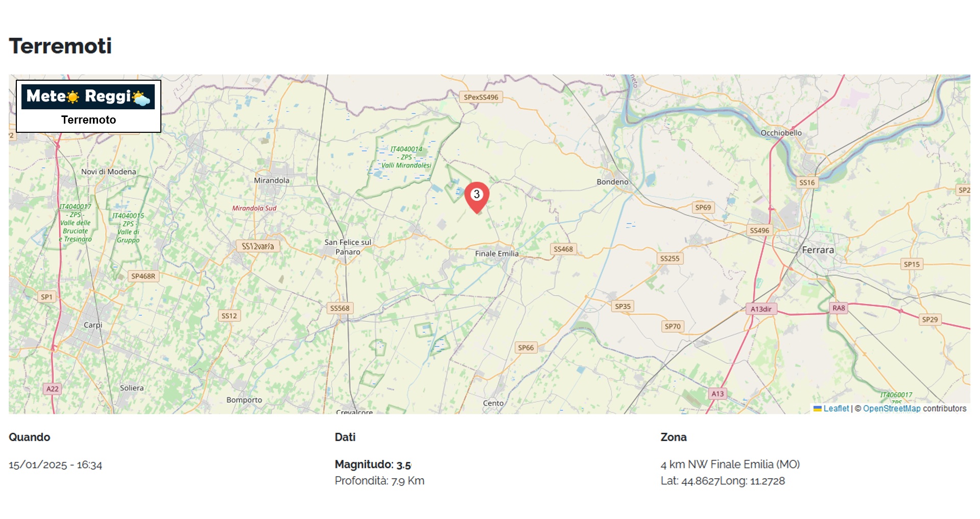Click the Meteo Reggio logo banner
Image resolution: width=980 pixels, height=519 pixels.
[88, 97]
